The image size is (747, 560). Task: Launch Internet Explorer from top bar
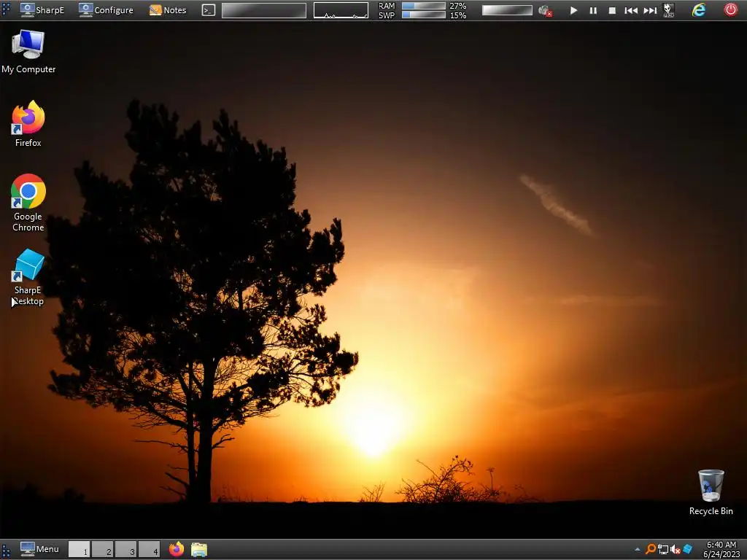[x=698, y=10]
